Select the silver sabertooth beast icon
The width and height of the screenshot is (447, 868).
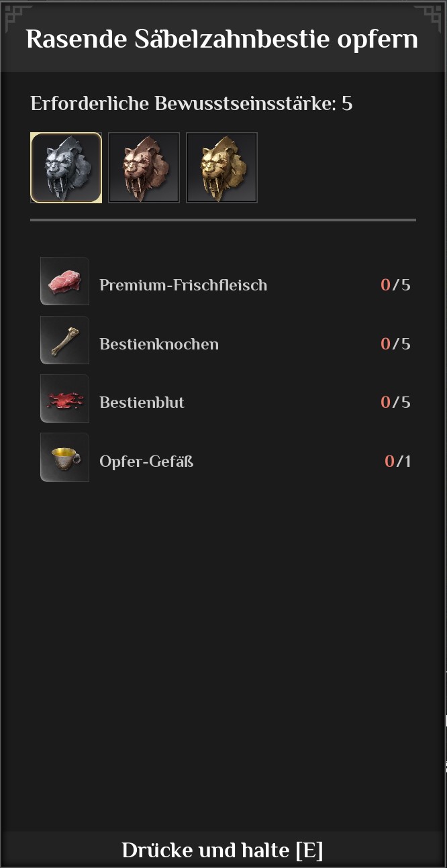(66, 168)
